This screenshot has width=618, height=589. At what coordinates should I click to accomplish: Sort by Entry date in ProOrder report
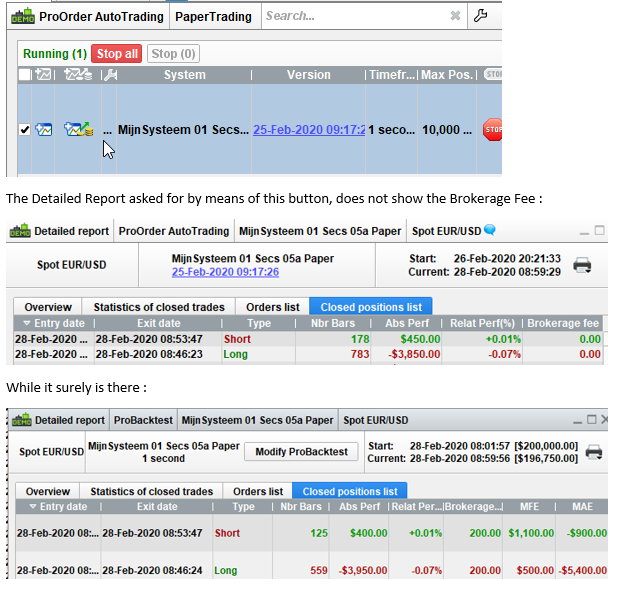pyautogui.click(x=54, y=323)
